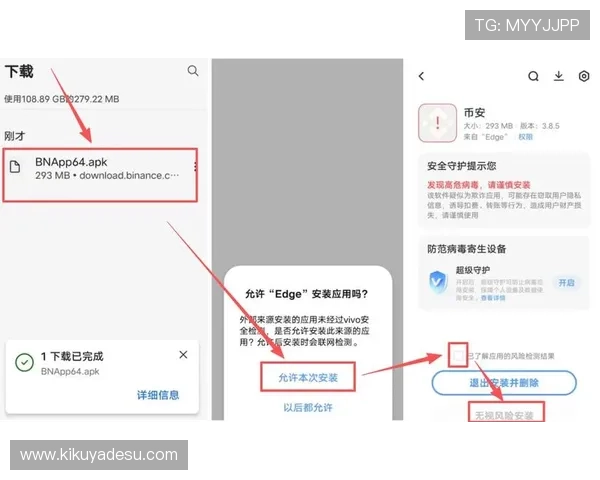Select the 允许“Edge”安装应用吗？ dialog title
The height and width of the screenshot is (480, 600).
[x=307, y=294]
